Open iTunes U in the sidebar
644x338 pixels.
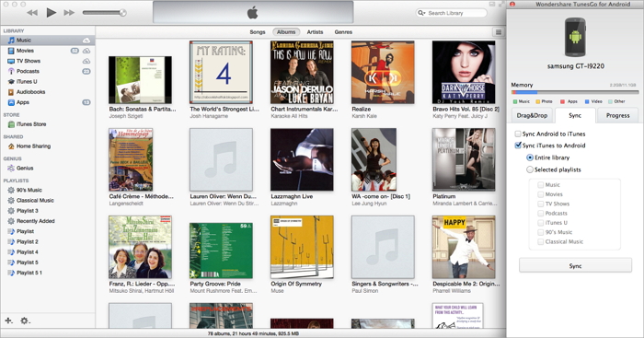click(47, 81)
